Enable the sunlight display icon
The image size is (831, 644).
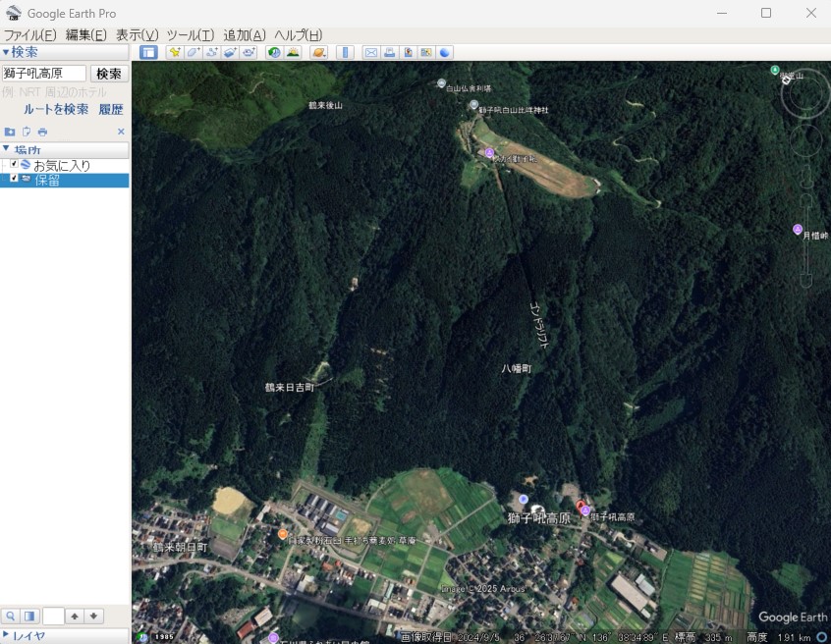(x=293, y=52)
